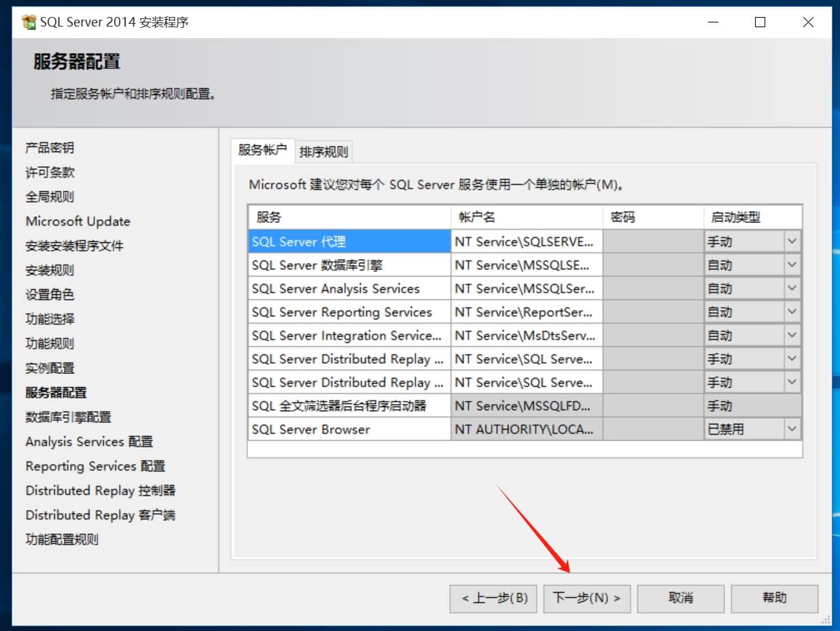840x631 pixels.
Task: Click account name cell for SQL Server 数据库引擎
Action: click(x=526, y=265)
